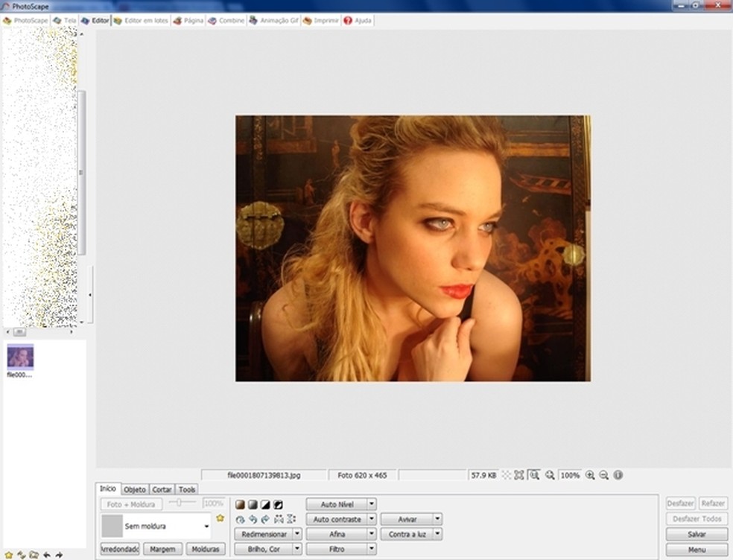Open the Sem moldura frame dropdown
This screenshot has width=733, height=560.
coord(206,526)
